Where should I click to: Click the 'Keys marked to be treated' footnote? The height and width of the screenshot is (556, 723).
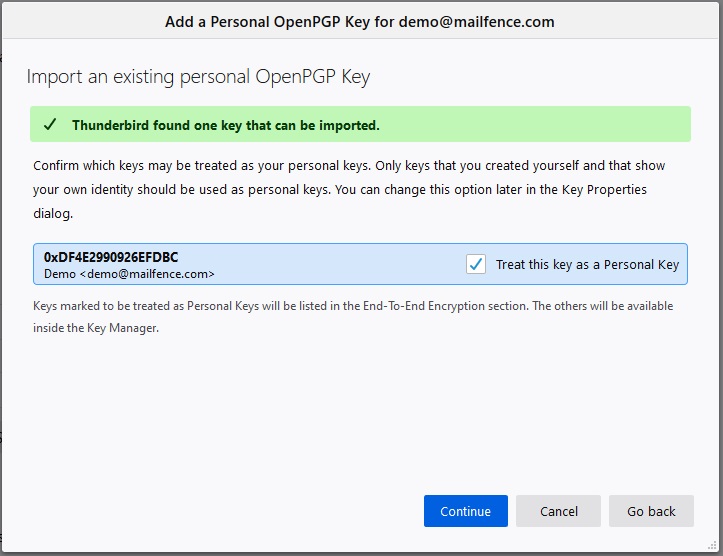coord(353,317)
